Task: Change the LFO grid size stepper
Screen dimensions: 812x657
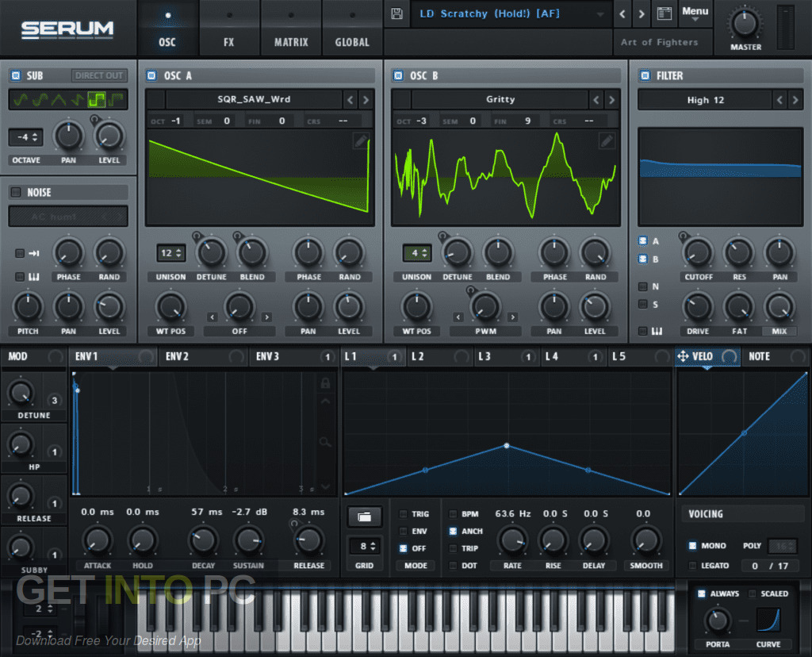Action: coord(365,547)
